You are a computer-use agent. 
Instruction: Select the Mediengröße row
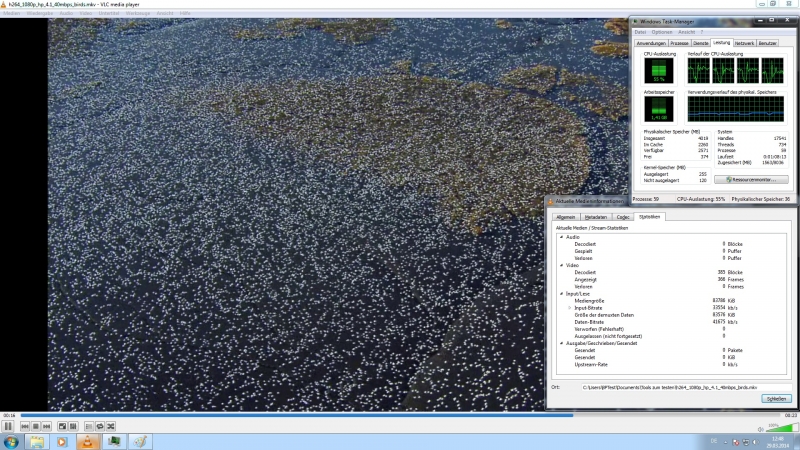point(671,301)
